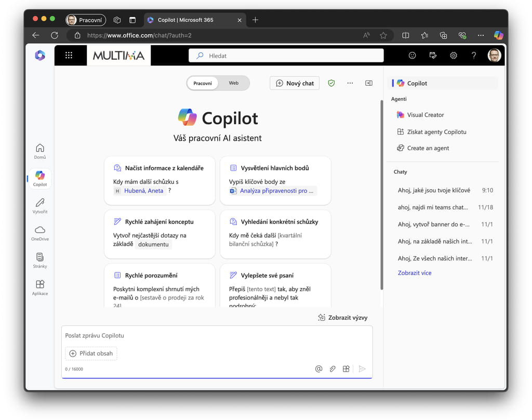This screenshot has height=420, width=532.
Task: Open help question mark icon
Action: coord(474,55)
